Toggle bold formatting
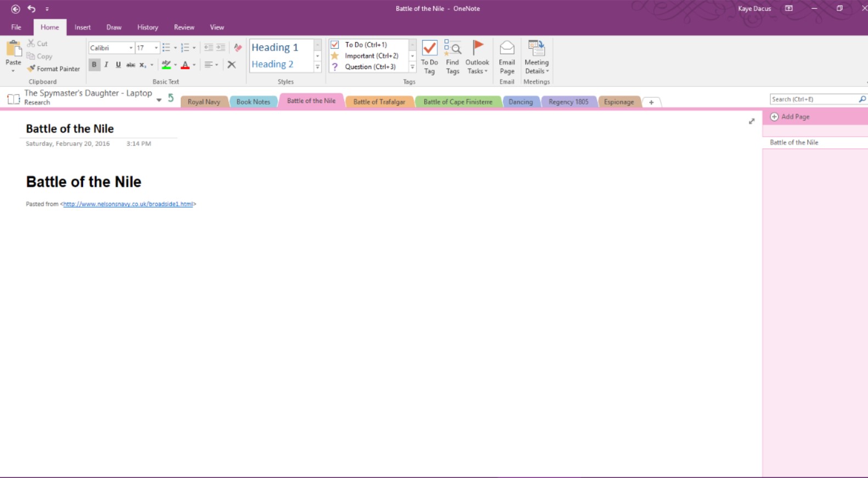This screenshot has height=478, width=868. coord(94,65)
